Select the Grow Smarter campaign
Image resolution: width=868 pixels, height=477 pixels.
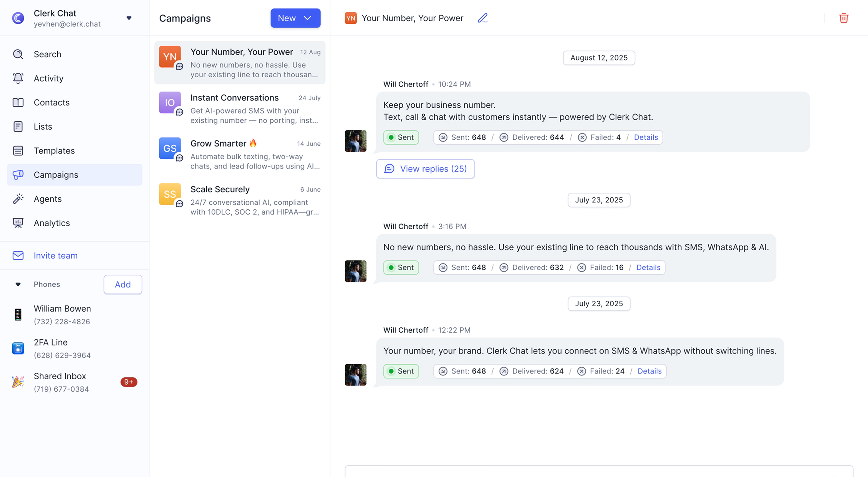point(240,154)
